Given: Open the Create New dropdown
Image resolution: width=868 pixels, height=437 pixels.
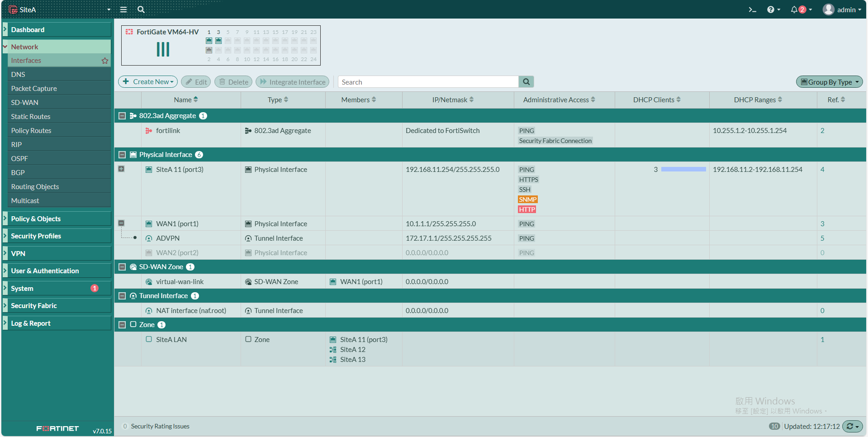Looking at the screenshot, I should 148,82.
